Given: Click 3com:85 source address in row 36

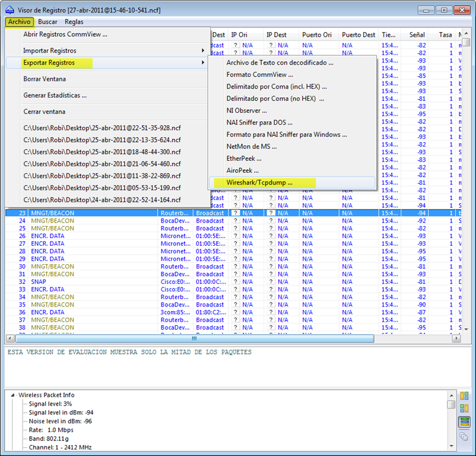Looking at the screenshot, I should (175, 312).
